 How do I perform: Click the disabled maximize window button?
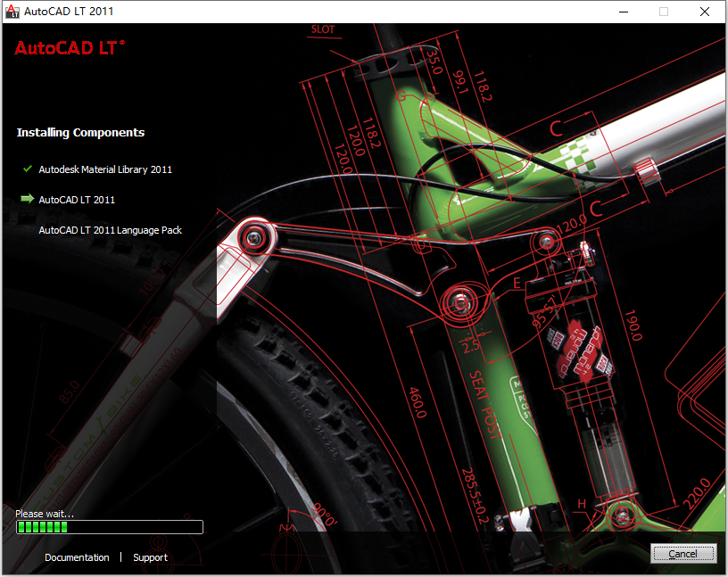pos(664,12)
